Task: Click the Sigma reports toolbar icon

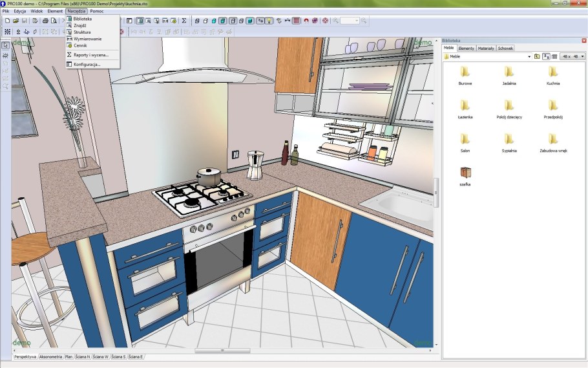Action: tap(184, 21)
